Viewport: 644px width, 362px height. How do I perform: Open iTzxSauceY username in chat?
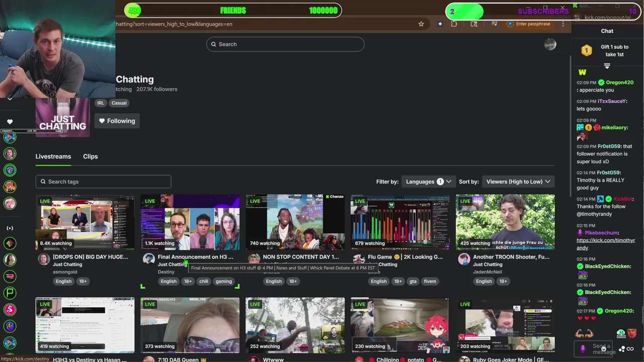[612, 101]
